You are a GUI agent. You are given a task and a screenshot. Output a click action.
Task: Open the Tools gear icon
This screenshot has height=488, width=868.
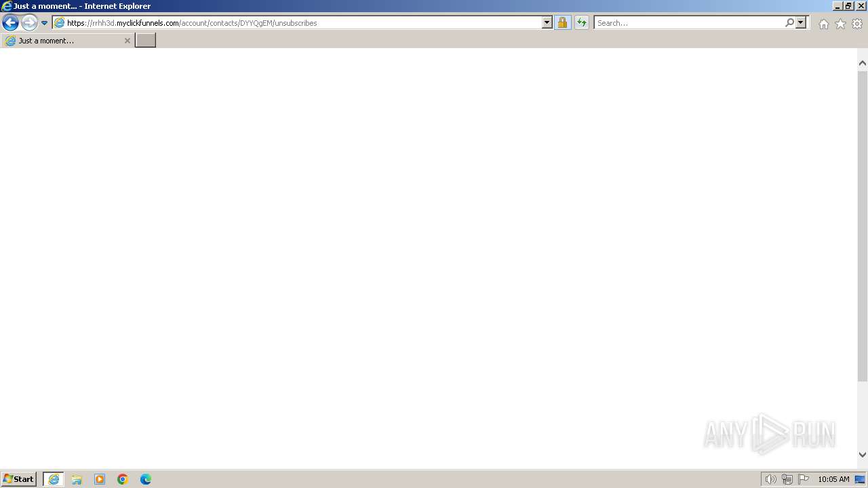pos(857,24)
